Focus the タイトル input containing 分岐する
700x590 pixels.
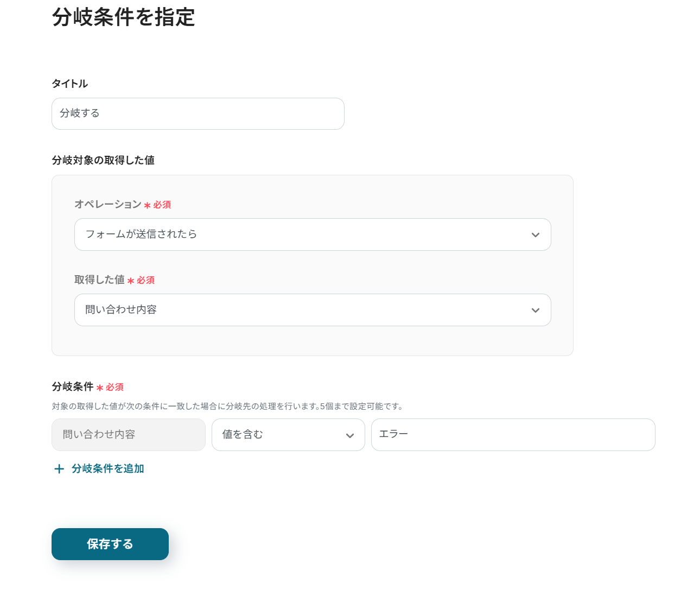[198, 113]
